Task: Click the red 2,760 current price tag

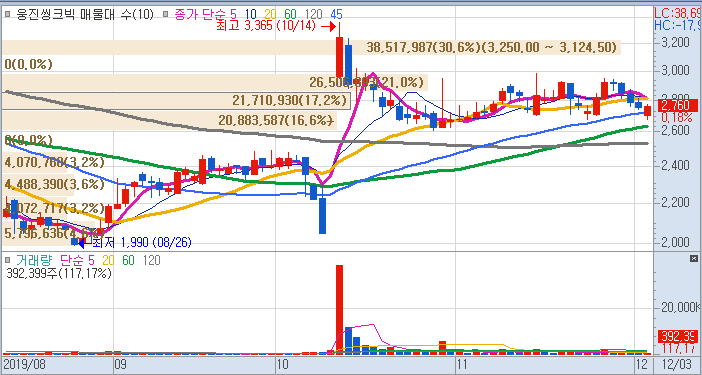Action: click(678, 106)
